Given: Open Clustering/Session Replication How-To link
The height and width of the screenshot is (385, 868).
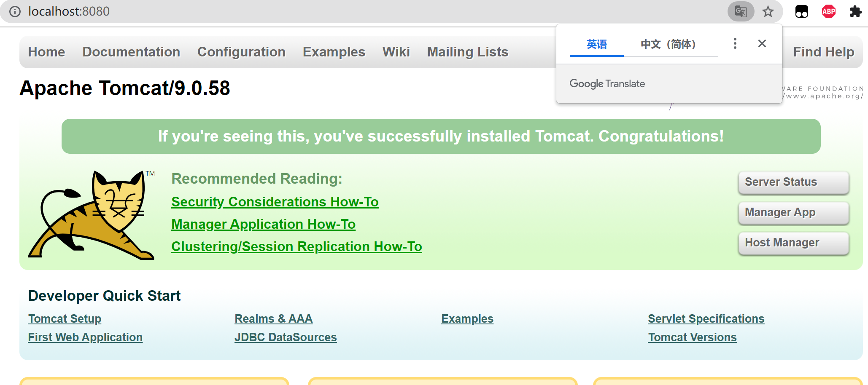Looking at the screenshot, I should (x=297, y=246).
